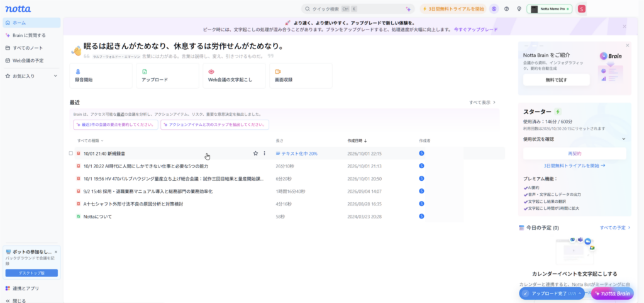Image resolution: width=644 pixels, height=303 pixels.
Task: Sort by 作成日時 column header
Action: click(357, 140)
